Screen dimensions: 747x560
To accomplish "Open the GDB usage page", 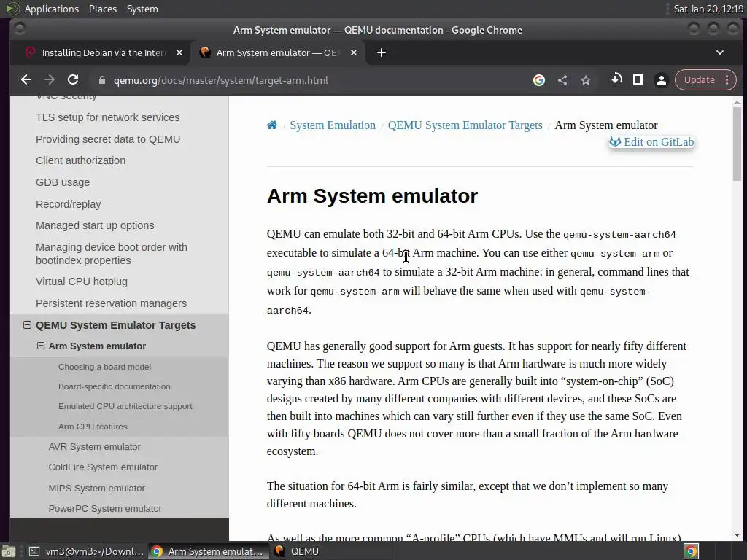I will (63, 182).
